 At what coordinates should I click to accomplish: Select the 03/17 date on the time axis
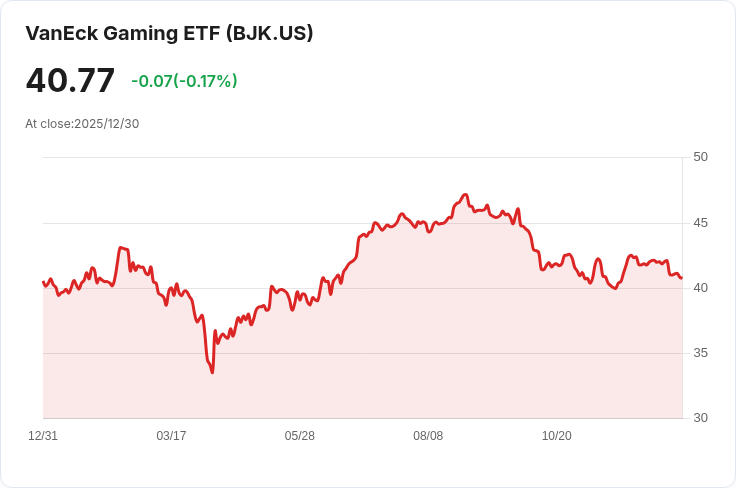pos(171,436)
